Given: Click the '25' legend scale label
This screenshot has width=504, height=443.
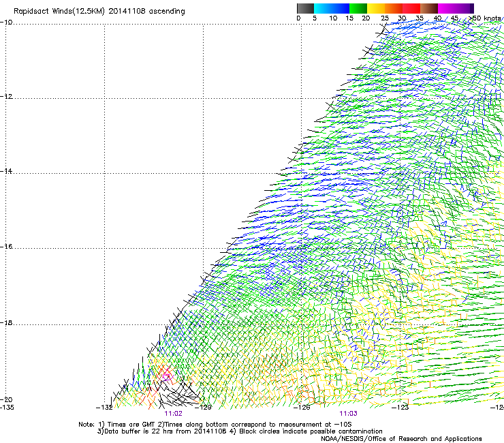Looking at the screenshot, I should coord(384,18).
